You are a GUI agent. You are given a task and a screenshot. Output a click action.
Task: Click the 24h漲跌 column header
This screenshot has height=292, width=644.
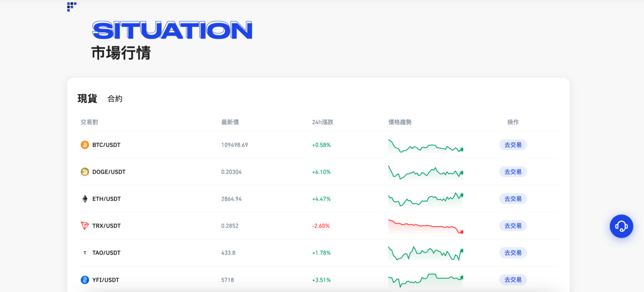point(322,122)
